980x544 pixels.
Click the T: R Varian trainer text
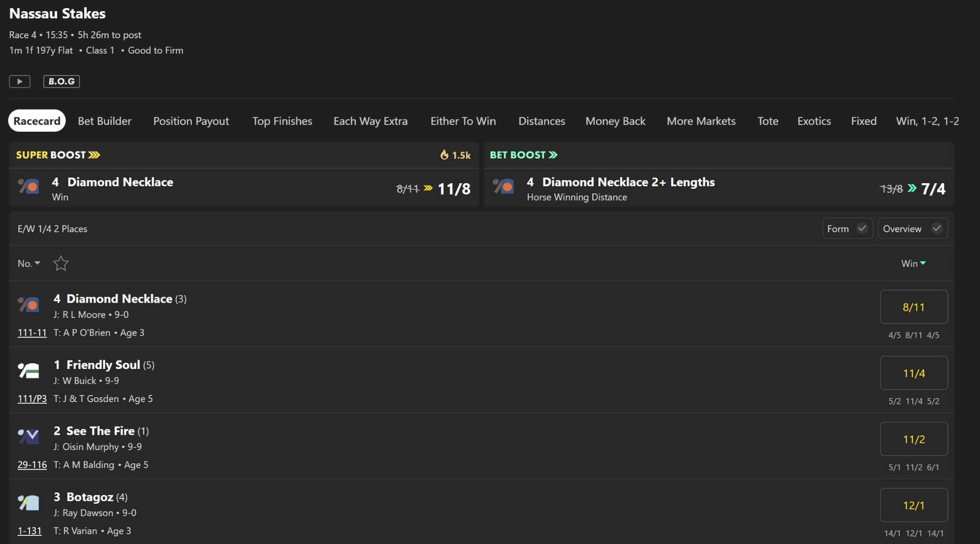[x=76, y=531]
